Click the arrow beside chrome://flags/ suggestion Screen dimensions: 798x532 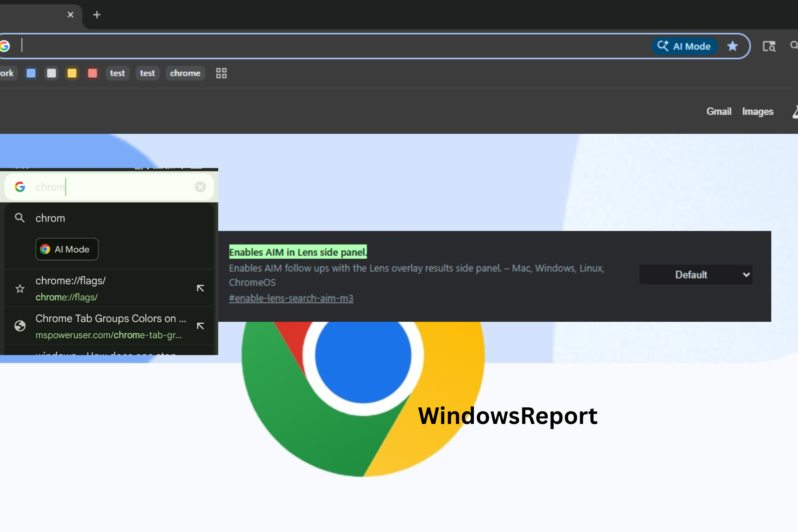[200, 288]
